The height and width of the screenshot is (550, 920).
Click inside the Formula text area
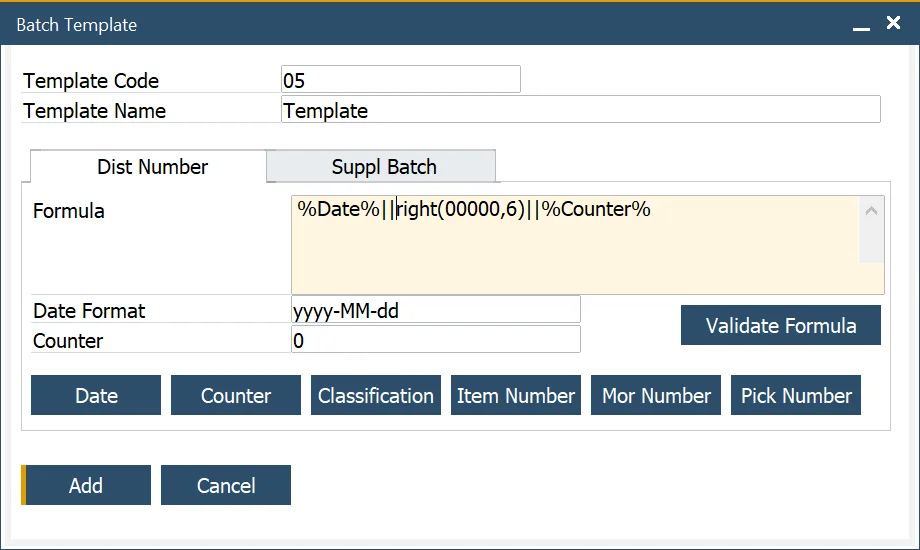point(575,245)
